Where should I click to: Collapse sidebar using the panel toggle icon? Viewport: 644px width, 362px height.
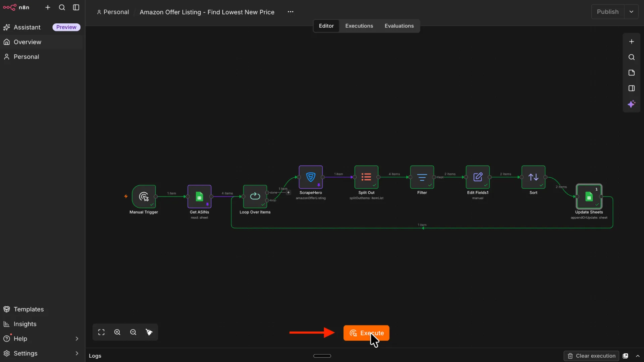pos(76,7)
